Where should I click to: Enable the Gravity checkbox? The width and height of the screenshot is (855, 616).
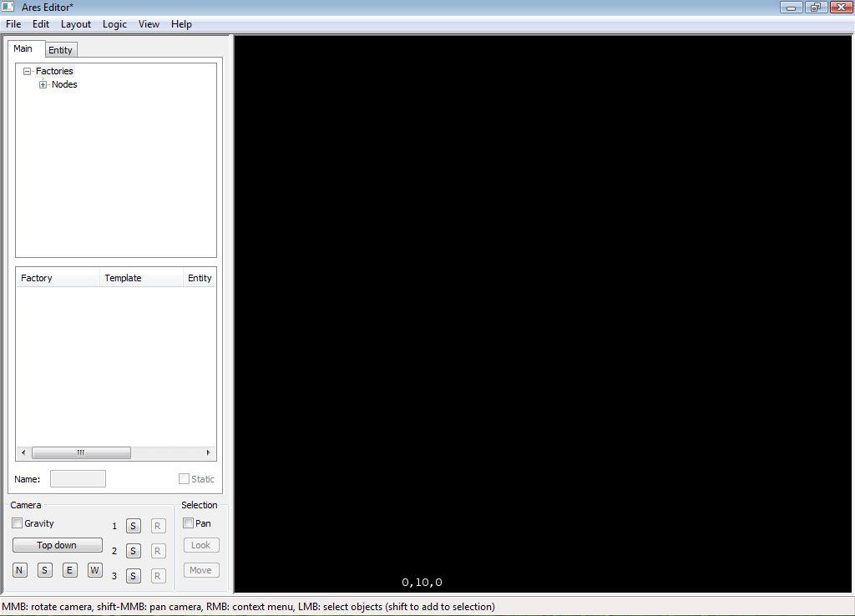18,523
